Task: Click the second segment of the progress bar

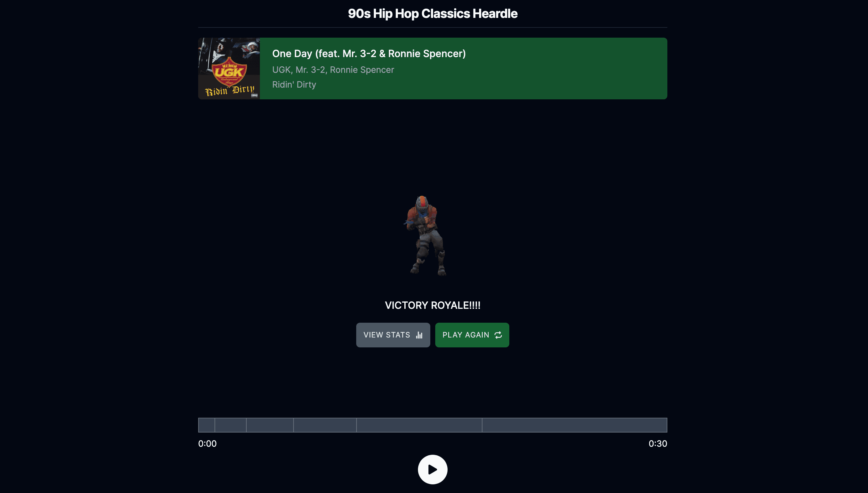Action: 231,425
